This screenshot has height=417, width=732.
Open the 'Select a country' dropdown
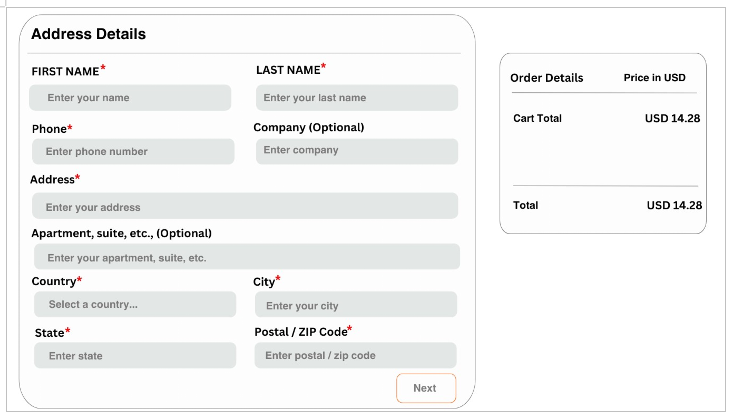pos(135,305)
